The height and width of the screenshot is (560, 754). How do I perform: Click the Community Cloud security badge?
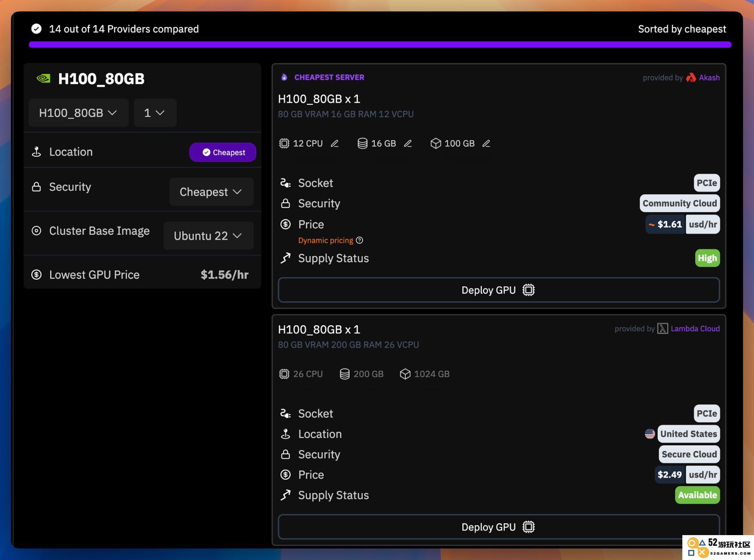click(680, 203)
